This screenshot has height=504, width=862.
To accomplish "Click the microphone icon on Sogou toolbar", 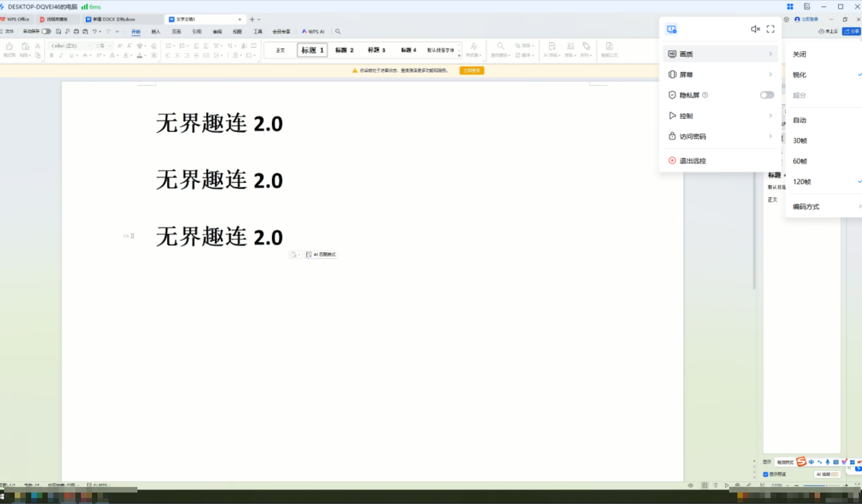I will tap(828, 462).
